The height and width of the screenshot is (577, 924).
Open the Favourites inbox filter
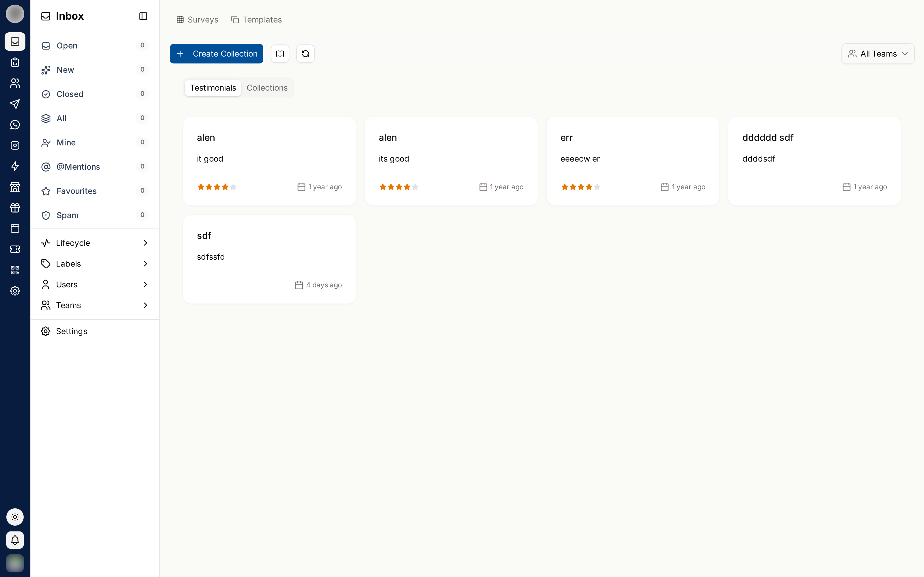(95, 191)
